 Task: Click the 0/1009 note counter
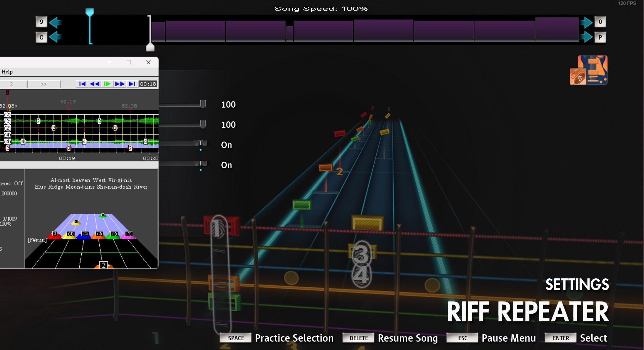[x=9, y=219]
